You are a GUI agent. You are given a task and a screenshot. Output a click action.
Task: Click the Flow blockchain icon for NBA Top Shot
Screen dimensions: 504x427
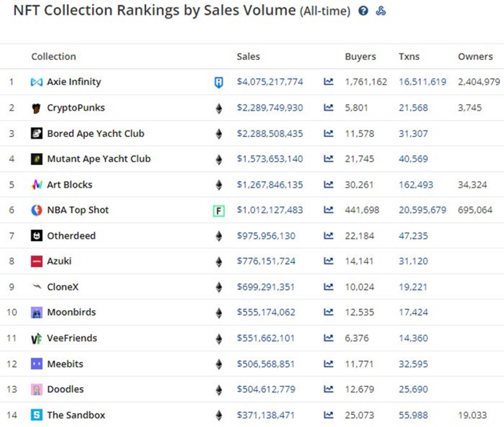tap(219, 211)
